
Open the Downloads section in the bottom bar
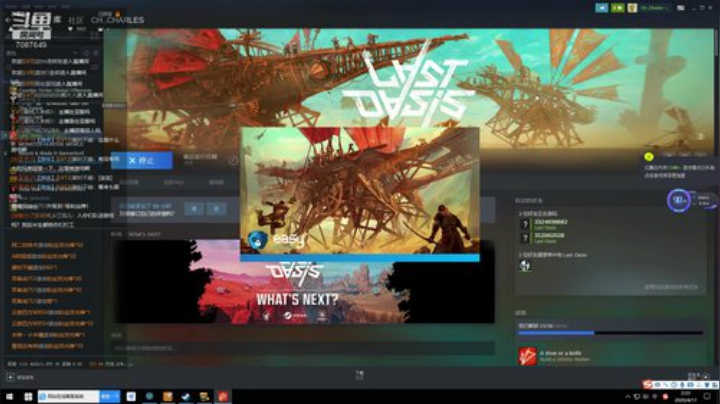pos(360,375)
